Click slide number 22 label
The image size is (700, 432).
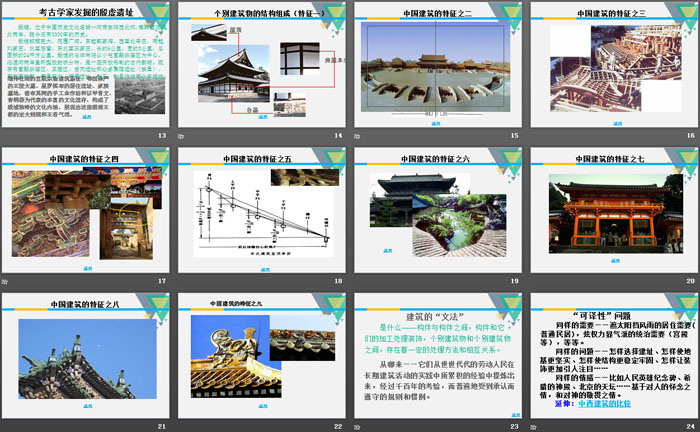click(x=338, y=426)
